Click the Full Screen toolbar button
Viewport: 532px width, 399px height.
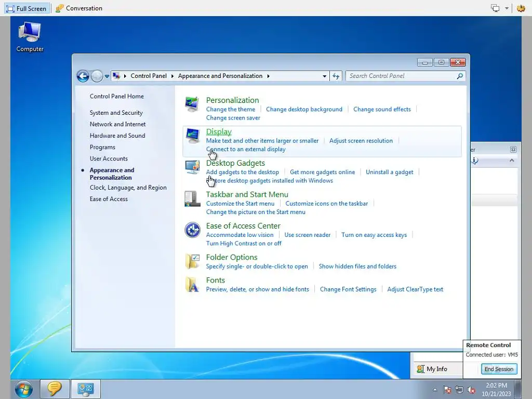(x=26, y=8)
